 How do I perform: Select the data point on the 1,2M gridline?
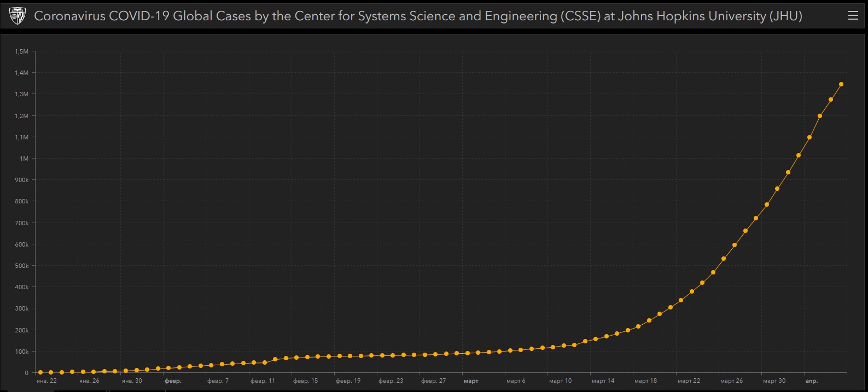tap(820, 116)
